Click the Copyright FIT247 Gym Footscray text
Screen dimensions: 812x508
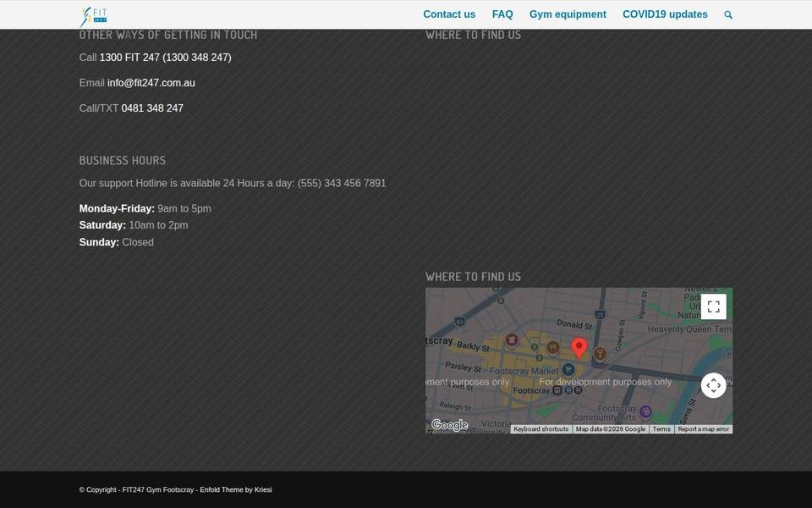click(x=137, y=490)
